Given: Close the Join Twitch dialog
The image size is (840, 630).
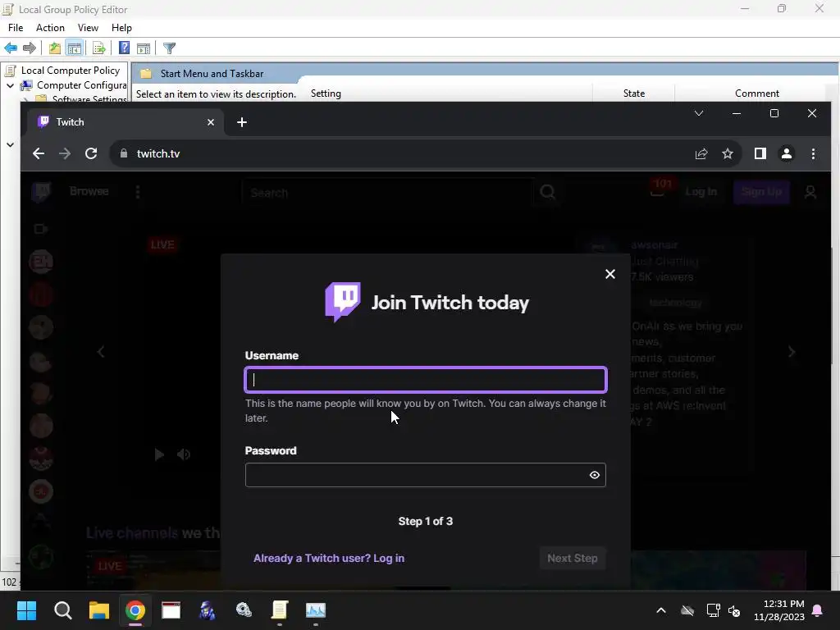Looking at the screenshot, I should point(610,274).
